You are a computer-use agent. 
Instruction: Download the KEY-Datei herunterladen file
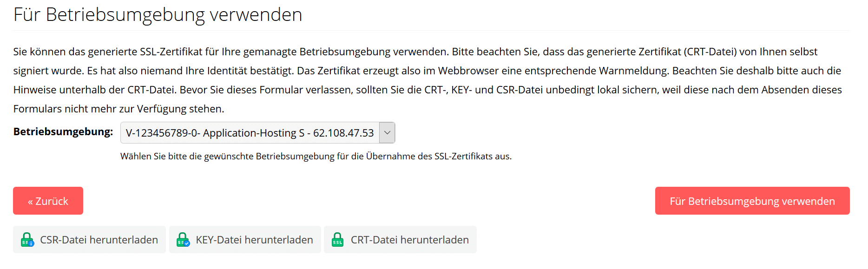[245, 240]
